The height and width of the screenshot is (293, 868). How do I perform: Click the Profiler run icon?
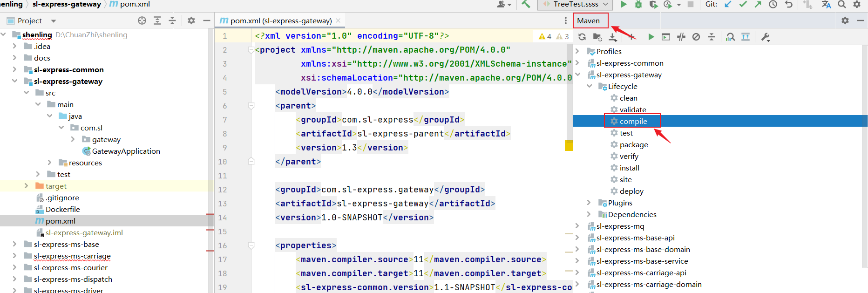click(x=668, y=4)
